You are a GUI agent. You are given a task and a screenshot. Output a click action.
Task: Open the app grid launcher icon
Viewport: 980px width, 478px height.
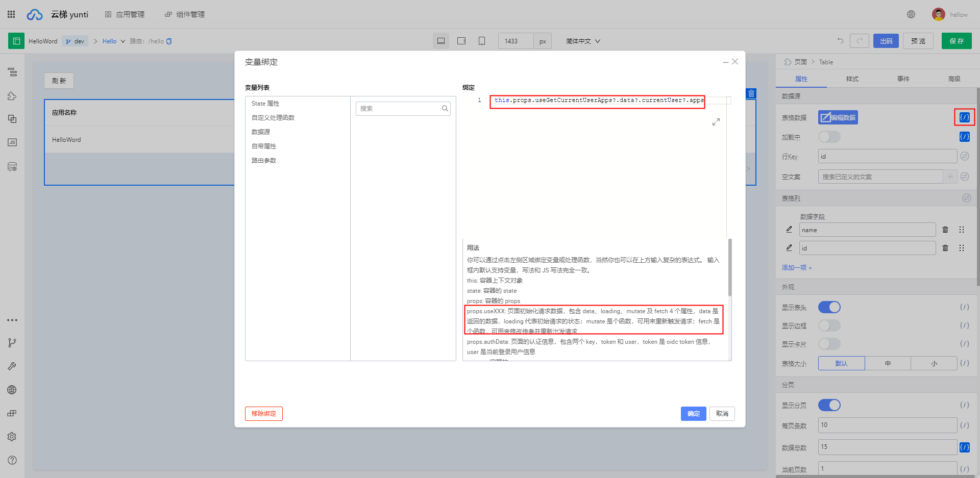11,14
